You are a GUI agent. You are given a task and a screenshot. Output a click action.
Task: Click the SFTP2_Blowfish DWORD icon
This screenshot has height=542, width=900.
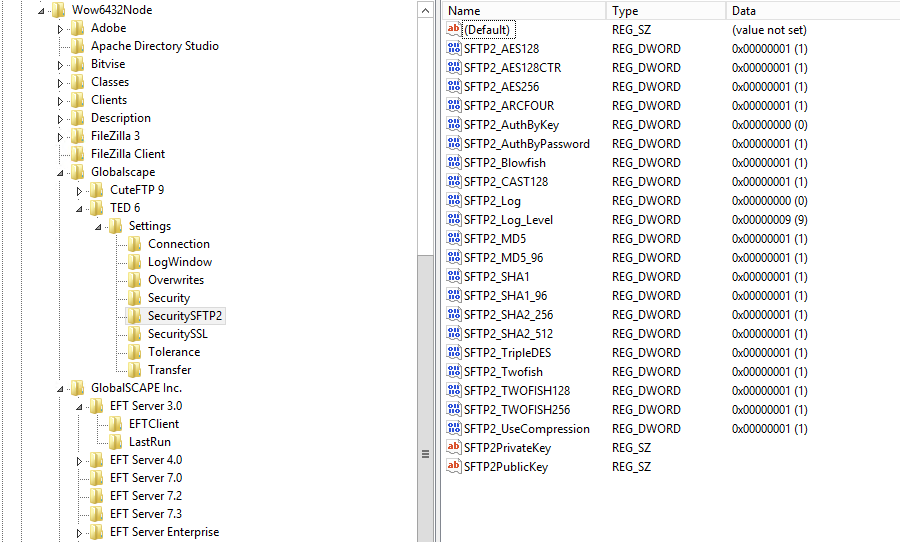coord(453,162)
